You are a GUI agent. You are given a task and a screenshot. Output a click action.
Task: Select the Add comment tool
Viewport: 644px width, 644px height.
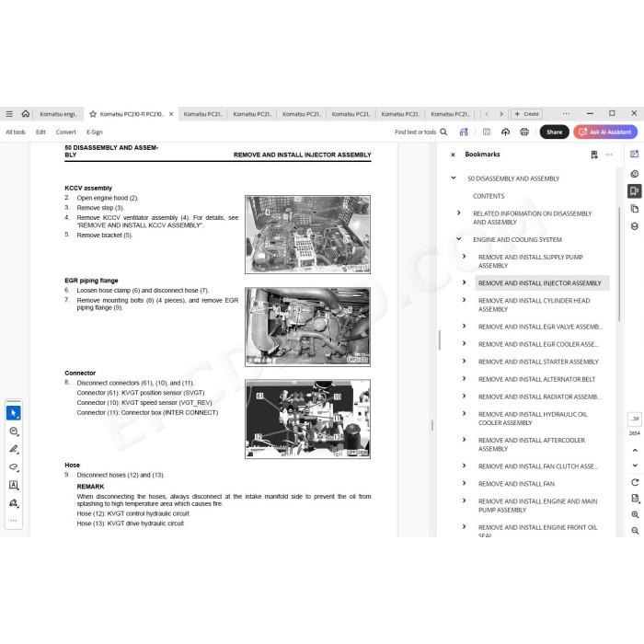pos(14,431)
